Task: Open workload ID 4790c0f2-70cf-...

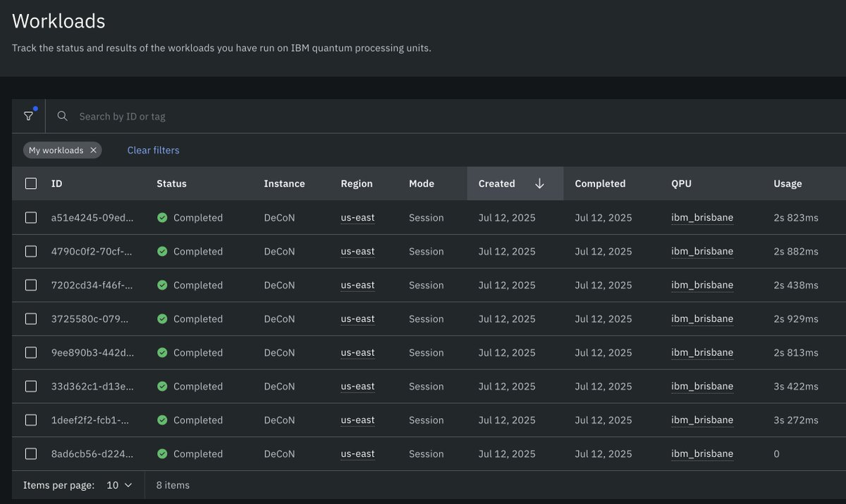Action: coord(92,252)
